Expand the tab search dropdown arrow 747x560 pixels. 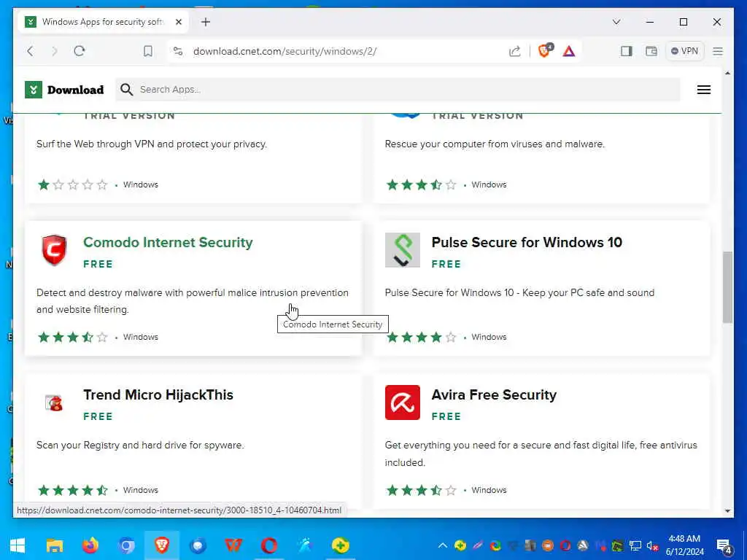coord(616,22)
